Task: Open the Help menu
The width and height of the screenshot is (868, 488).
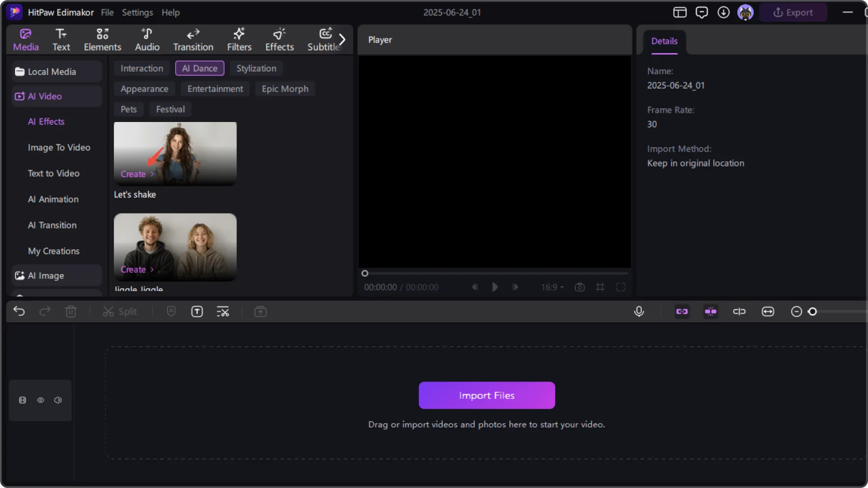Action: [x=170, y=13]
